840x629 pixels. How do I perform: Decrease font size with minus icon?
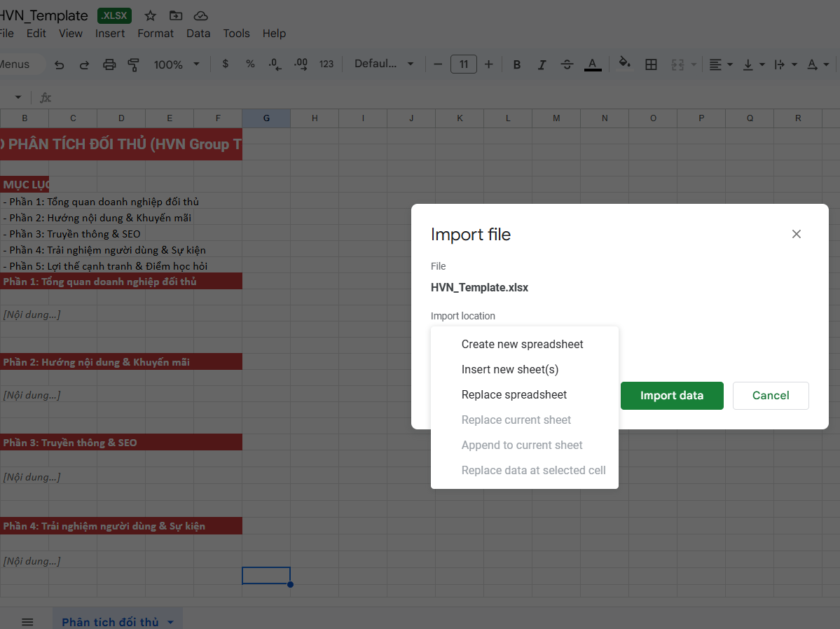[x=438, y=64]
